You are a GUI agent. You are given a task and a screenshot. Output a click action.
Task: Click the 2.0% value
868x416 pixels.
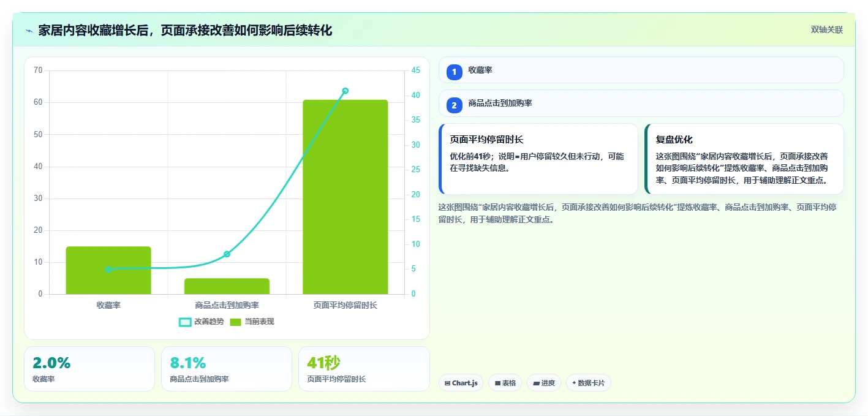coord(51,363)
